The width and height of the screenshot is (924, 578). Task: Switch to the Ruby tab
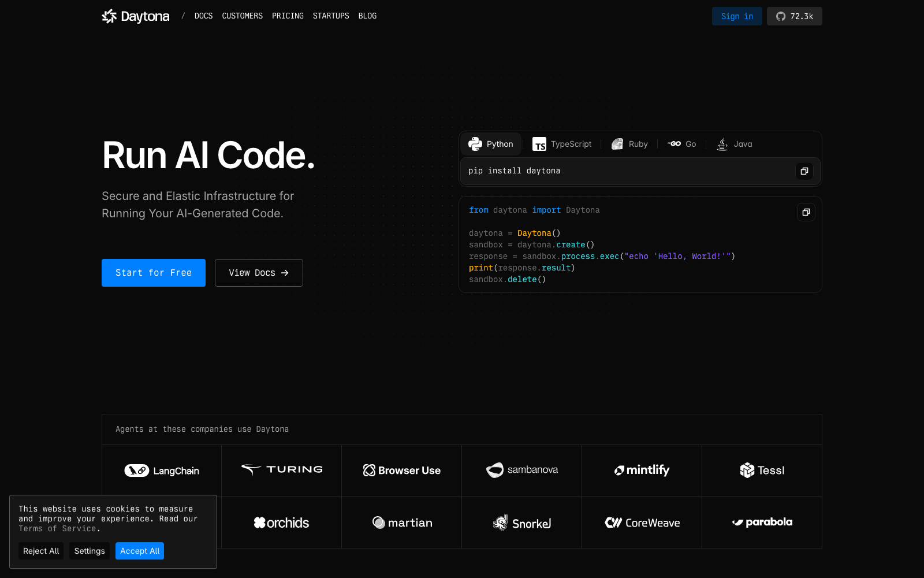(x=629, y=144)
